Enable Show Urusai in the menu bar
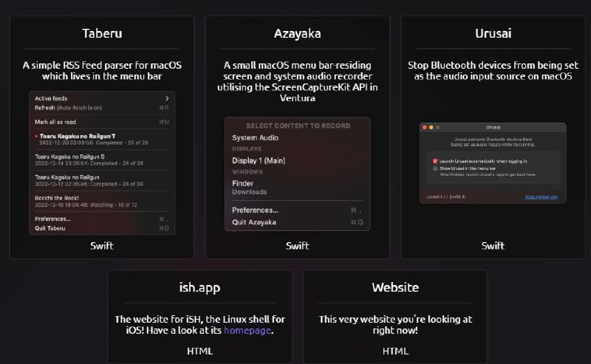591x364 pixels. [435, 168]
